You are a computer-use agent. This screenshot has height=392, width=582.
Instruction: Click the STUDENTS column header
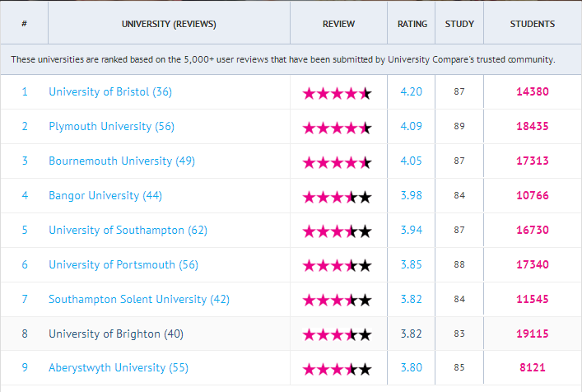[x=533, y=24]
